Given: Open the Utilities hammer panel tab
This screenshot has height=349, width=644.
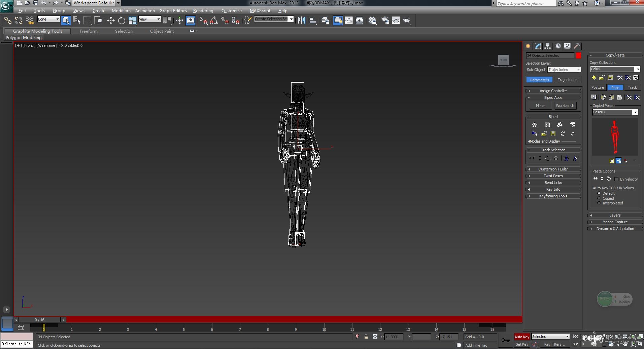Looking at the screenshot, I should click(x=577, y=46).
